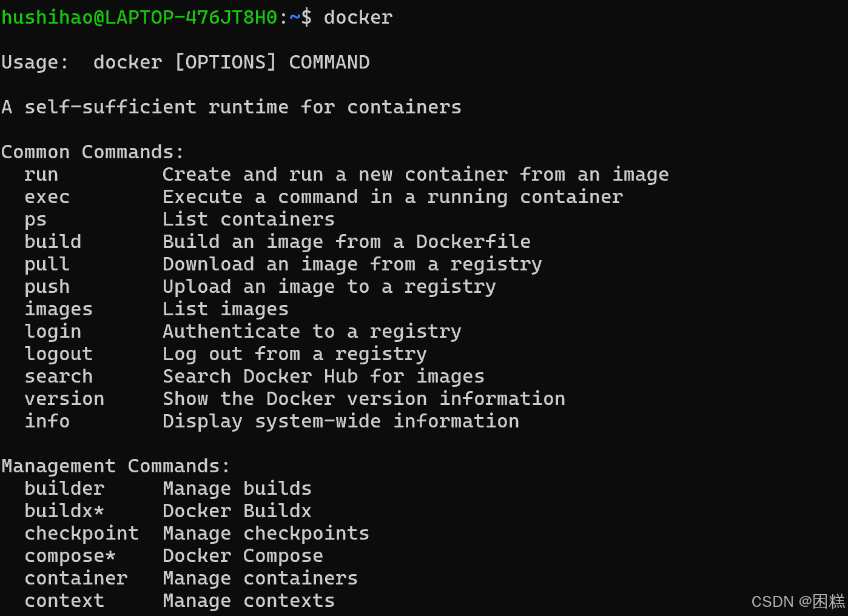Click the 'compose*' management command
The width and height of the screenshot is (848, 616).
coord(70,556)
